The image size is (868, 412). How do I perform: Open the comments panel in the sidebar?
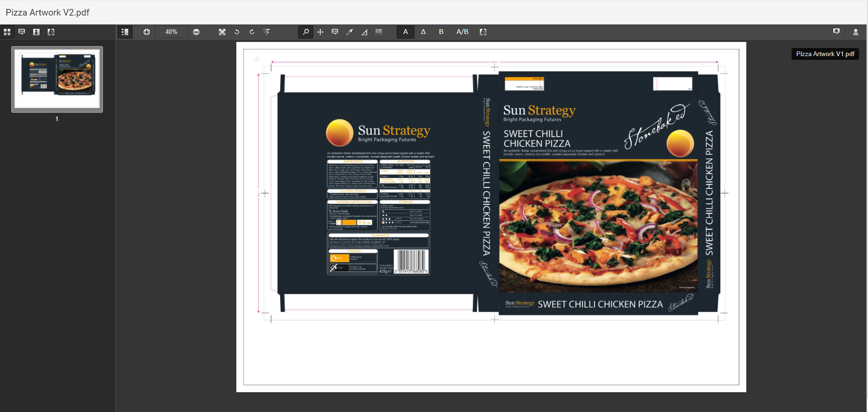[22, 32]
